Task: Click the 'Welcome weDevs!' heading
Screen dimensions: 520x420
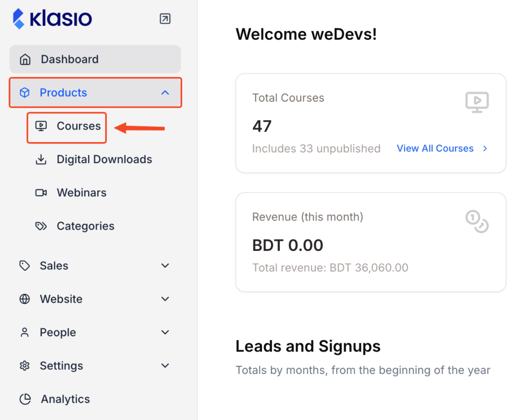Action: (306, 34)
